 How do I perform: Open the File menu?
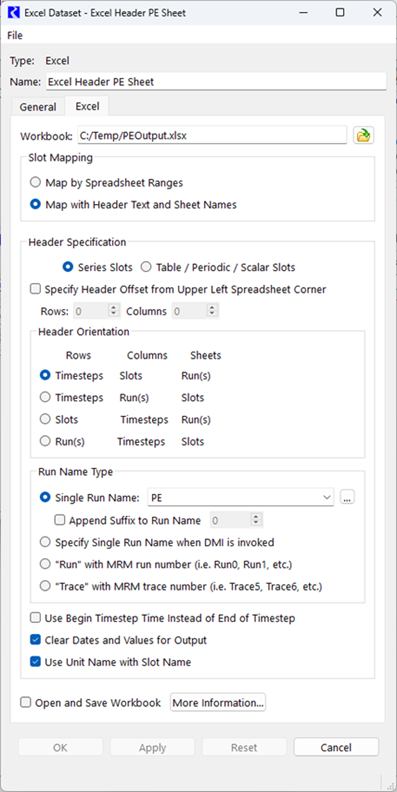pos(15,36)
